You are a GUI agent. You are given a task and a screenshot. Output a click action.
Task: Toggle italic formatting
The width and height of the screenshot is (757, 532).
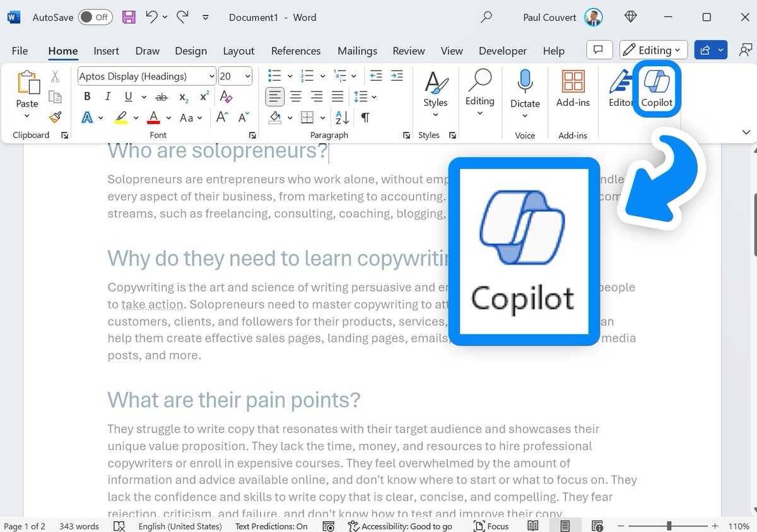tap(107, 96)
